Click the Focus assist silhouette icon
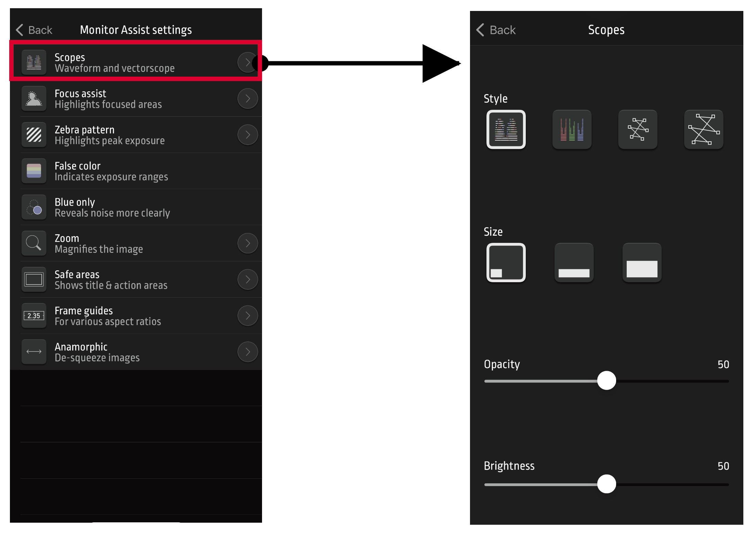Viewport: 756px width, 535px height. (x=34, y=99)
